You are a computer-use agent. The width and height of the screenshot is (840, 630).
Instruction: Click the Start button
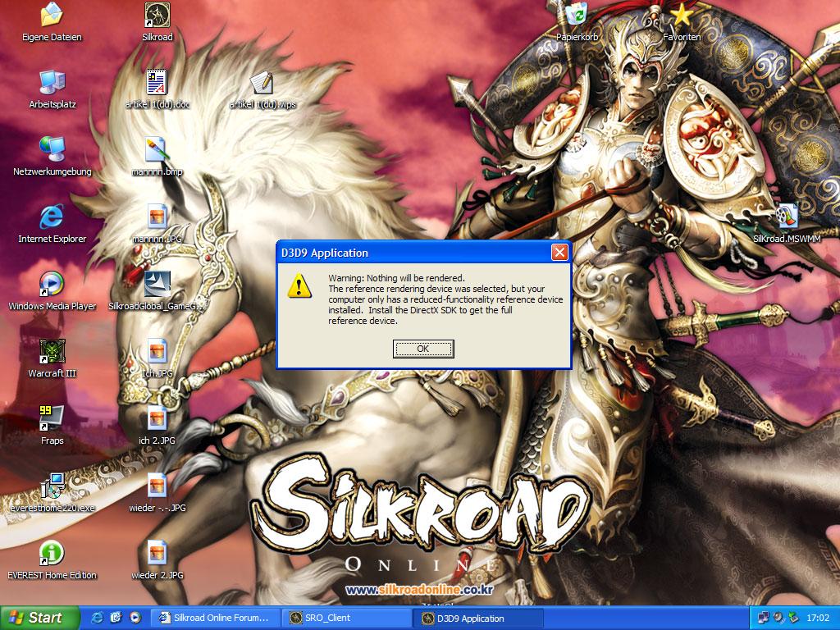pyautogui.click(x=40, y=618)
